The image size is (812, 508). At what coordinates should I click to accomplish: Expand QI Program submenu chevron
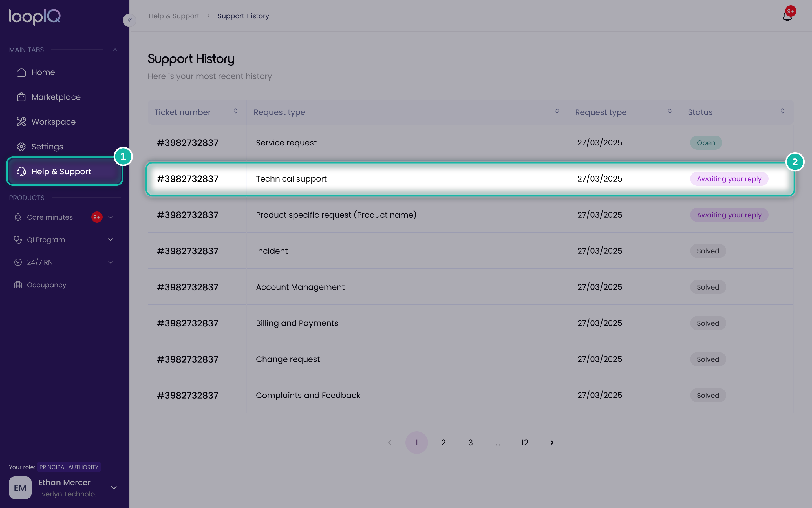pos(111,240)
